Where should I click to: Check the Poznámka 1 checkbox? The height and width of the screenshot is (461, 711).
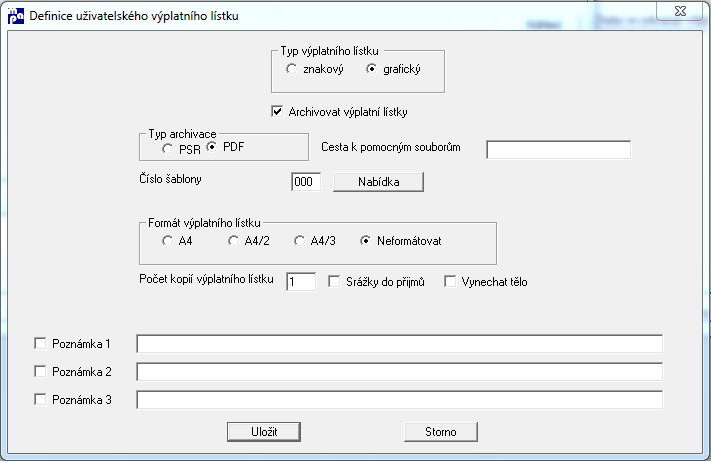(x=40, y=344)
